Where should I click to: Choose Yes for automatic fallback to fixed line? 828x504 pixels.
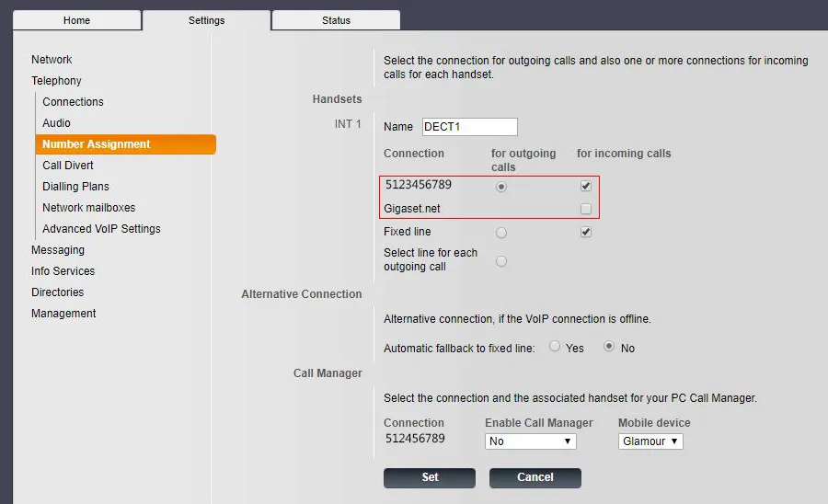(555, 348)
